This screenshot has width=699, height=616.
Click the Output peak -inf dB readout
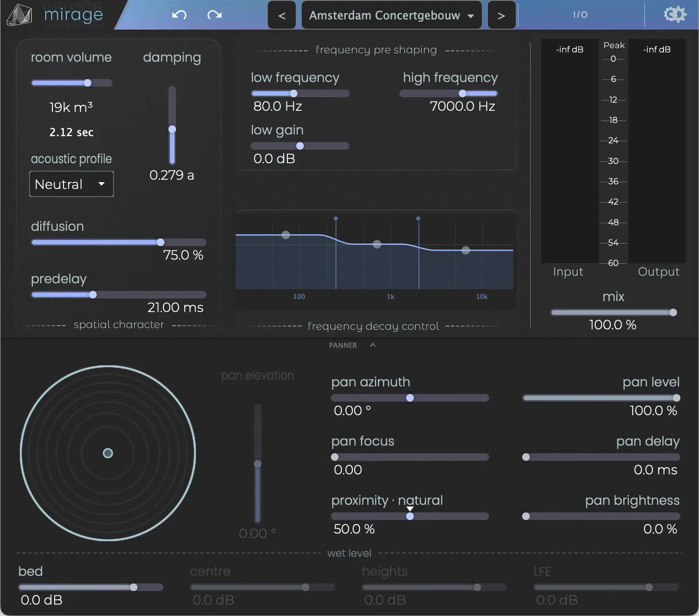pos(657,49)
